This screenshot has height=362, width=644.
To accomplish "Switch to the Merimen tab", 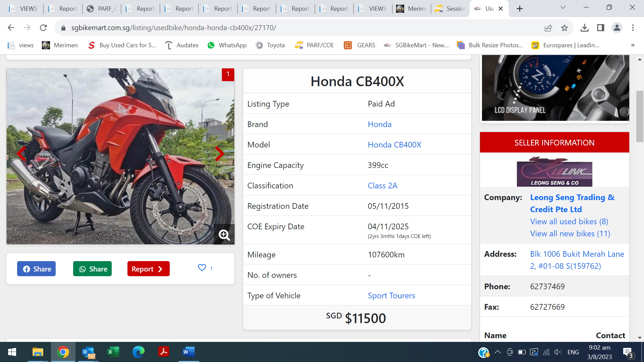I will pyautogui.click(x=411, y=9).
